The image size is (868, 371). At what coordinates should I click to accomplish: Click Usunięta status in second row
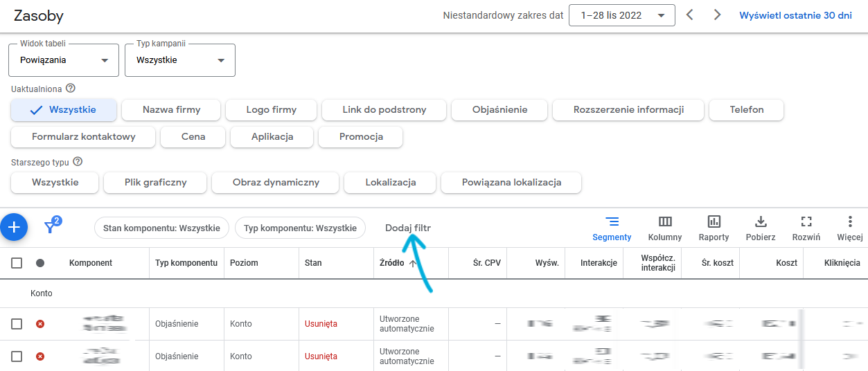(x=321, y=356)
